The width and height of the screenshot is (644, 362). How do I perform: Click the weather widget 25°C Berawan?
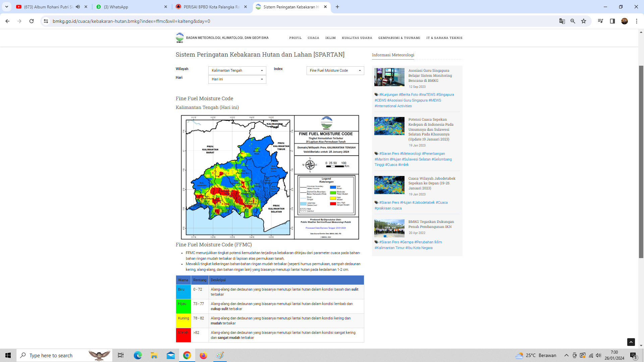tap(536, 355)
